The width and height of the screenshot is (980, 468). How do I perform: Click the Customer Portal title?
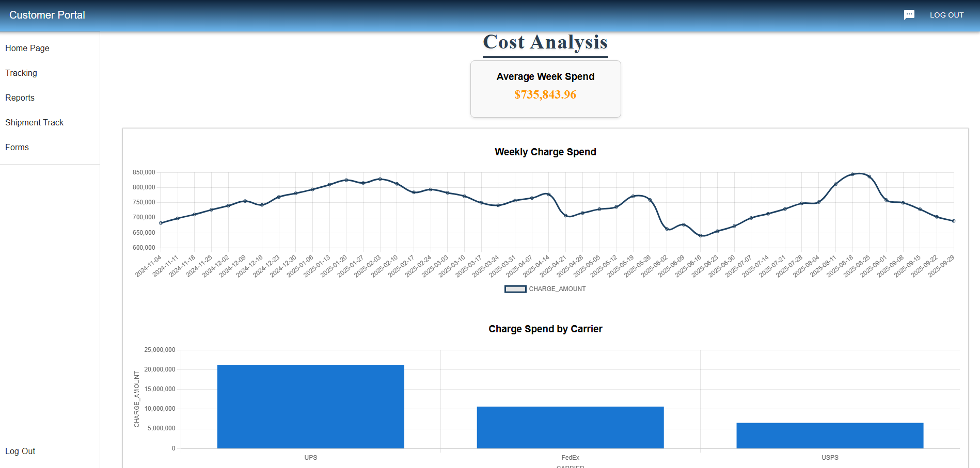point(47,15)
